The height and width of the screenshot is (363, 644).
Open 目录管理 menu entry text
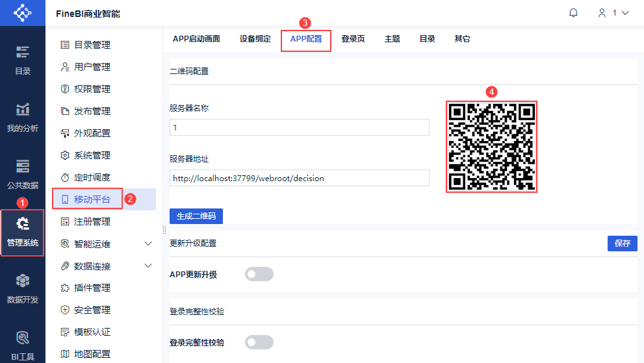pyautogui.click(x=92, y=45)
